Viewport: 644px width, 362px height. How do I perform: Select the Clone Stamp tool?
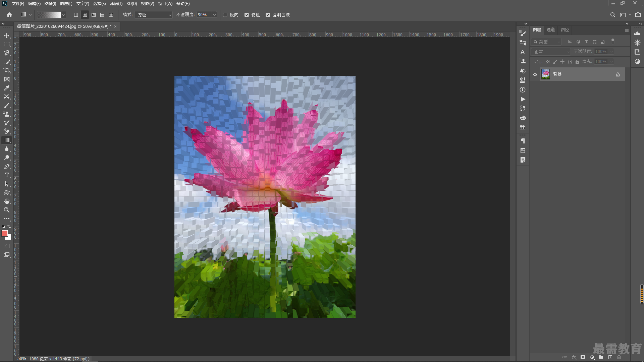7,114
